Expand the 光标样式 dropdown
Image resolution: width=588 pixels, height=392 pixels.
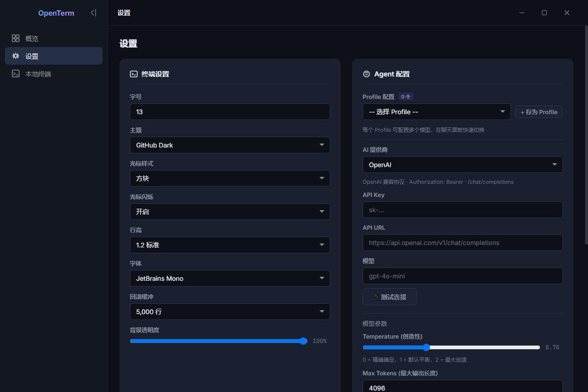point(229,178)
